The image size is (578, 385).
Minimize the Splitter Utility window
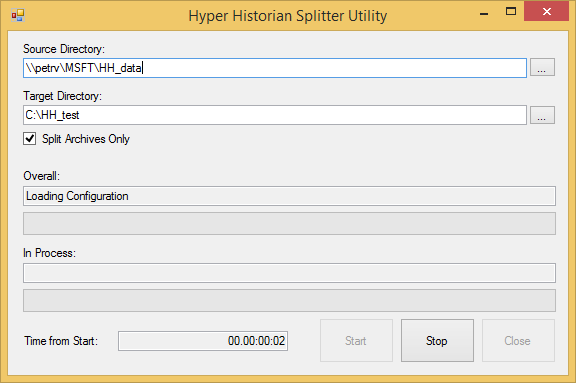click(x=484, y=13)
